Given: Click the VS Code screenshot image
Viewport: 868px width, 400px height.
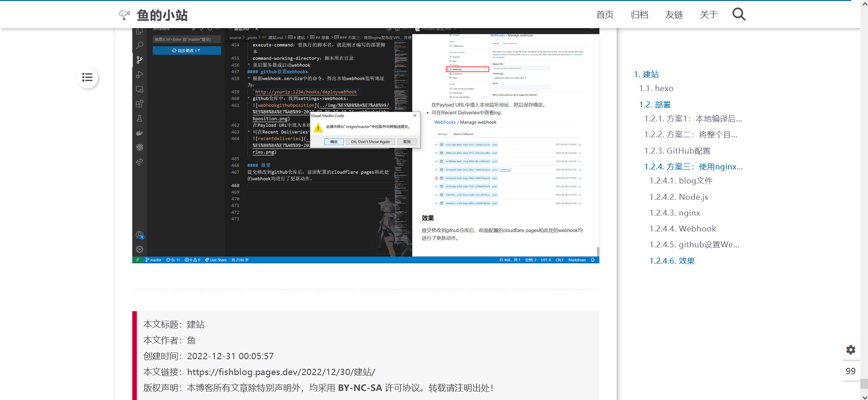Looking at the screenshot, I should click(x=366, y=145).
